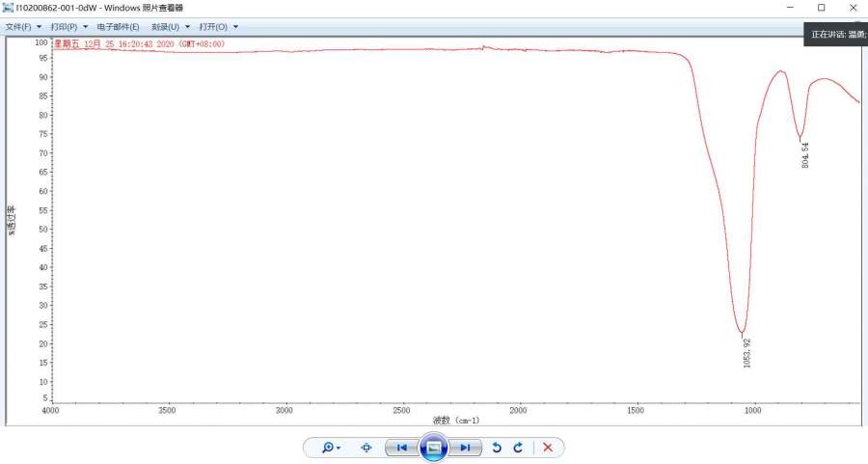Go to the previous photo

click(x=401, y=448)
